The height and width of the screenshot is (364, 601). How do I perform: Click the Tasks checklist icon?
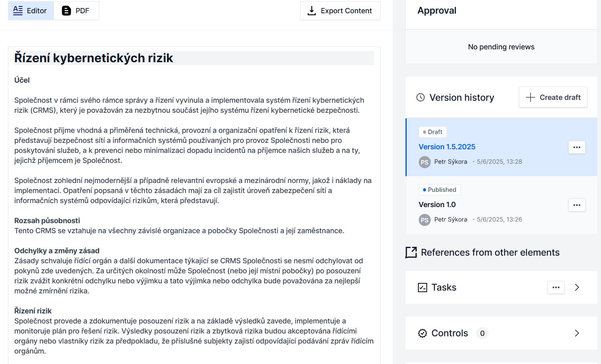(x=422, y=287)
